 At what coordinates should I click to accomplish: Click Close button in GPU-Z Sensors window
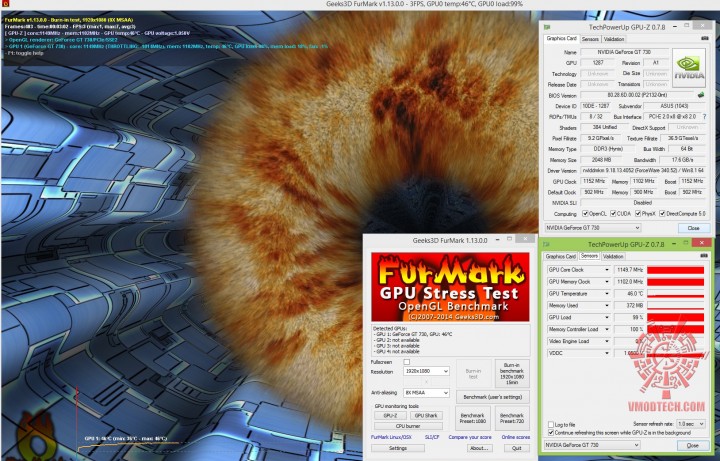tap(692, 445)
